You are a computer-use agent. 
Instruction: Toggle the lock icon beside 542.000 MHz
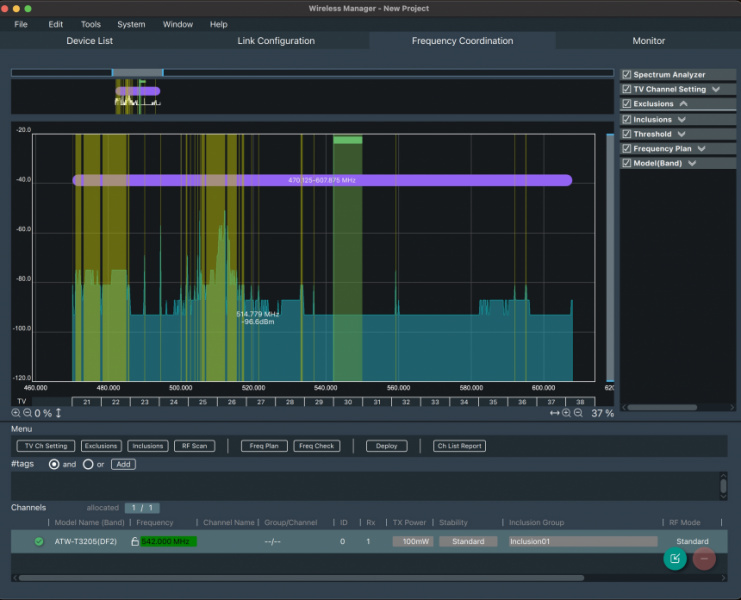tap(135, 541)
